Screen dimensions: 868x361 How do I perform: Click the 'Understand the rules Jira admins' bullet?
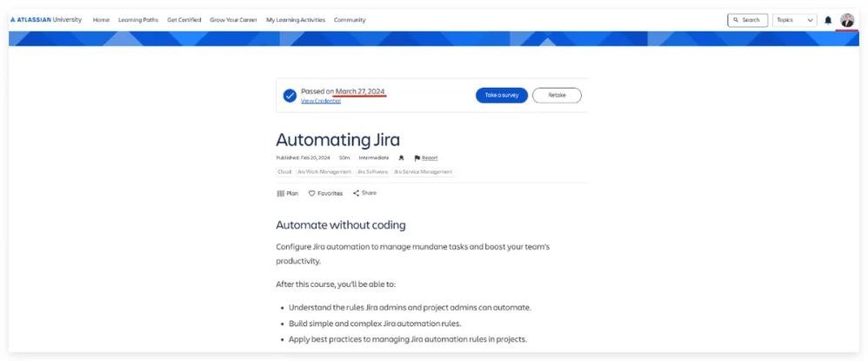(410, 307)
